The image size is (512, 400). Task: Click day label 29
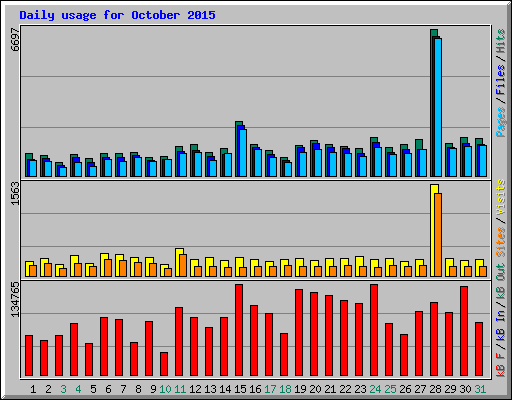[x=450, y=389]
